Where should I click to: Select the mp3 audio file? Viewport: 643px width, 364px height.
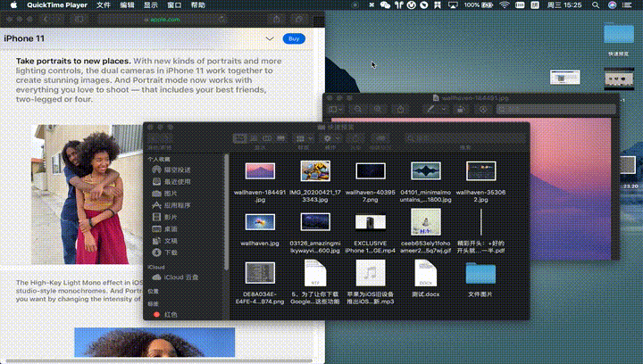tap(371, 273)
